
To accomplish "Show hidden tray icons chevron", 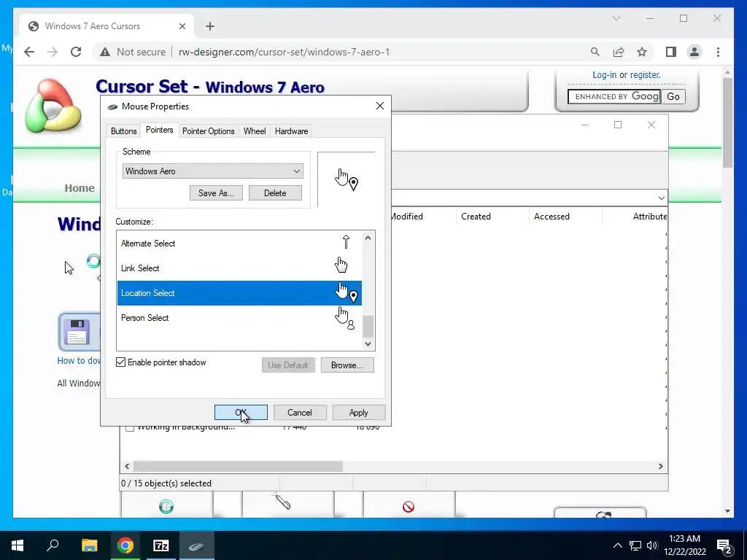I will [x=617, y=545].
